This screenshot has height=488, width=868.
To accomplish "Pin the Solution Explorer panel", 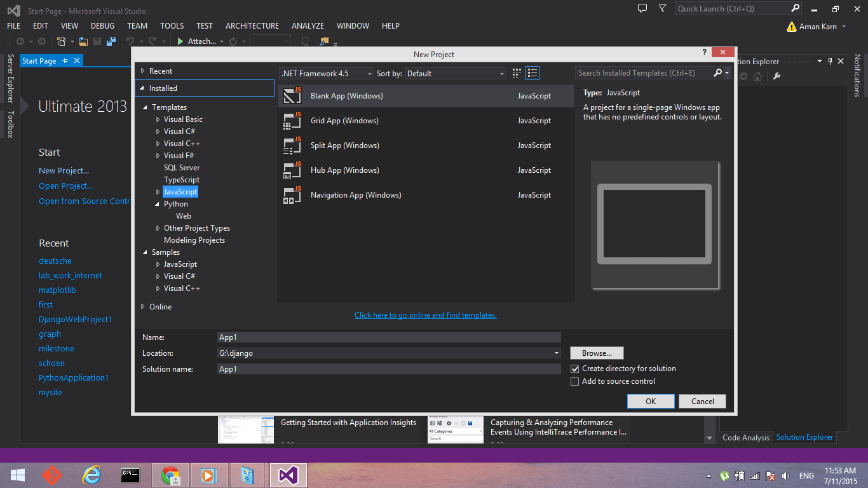I will coord(831,61).
